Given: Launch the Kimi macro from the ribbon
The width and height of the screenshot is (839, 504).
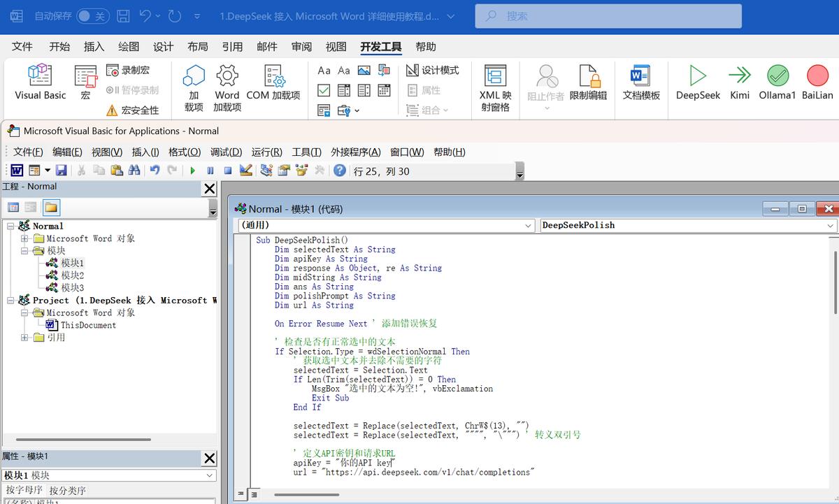Looking at the screenshot, I should click(740, 82).
